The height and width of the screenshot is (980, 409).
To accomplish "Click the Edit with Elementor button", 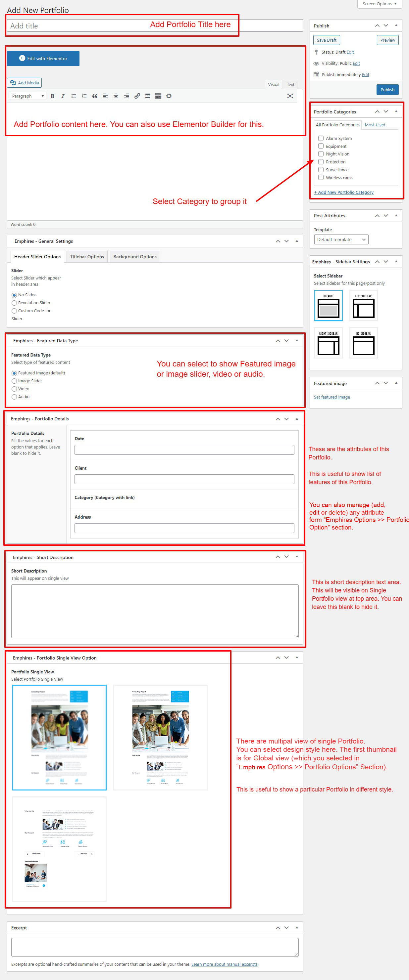I will (43, 59).
